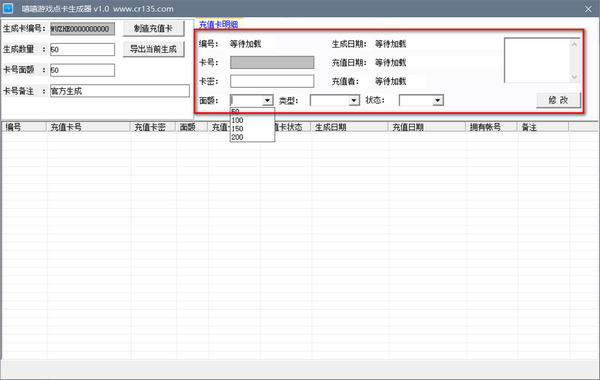This screenshot has width=600, height=380.
Task: Open the 类型 dropdown
Action: pyautogui.click(x=354, y=101)
